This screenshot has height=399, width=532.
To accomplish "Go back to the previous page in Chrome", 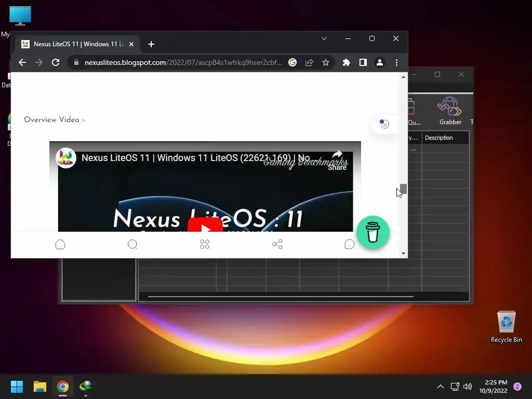I will (22, 62).
